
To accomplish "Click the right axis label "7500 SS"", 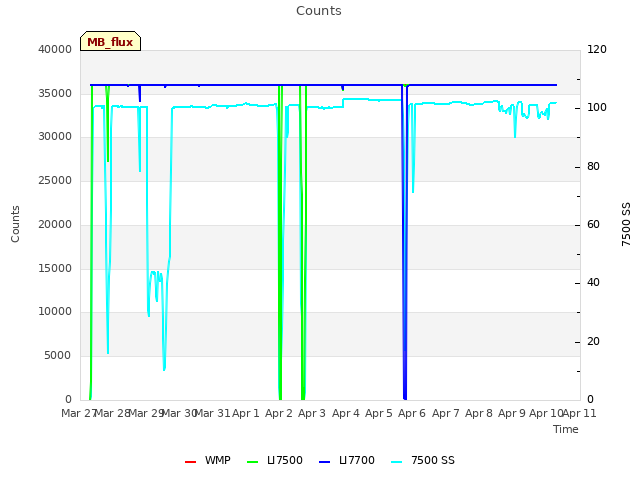I will point(626,224).
